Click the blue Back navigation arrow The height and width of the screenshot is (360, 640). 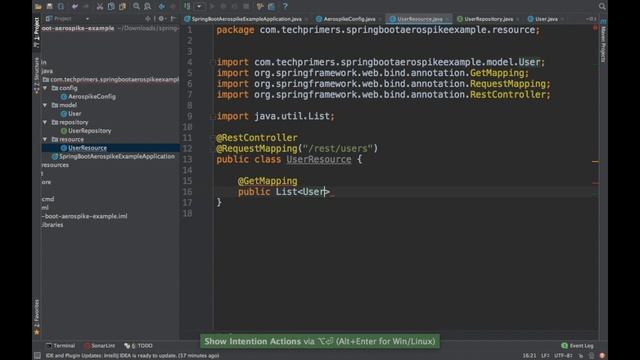pos(162,6)
